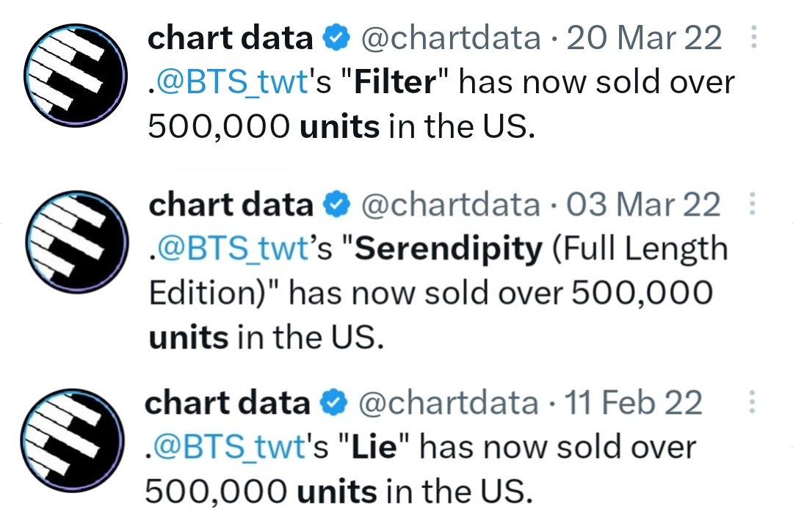This screenshot has height=532, width=793.
Task: Open more options menu on Filter tweet
Action: click(x=753, y=37)
